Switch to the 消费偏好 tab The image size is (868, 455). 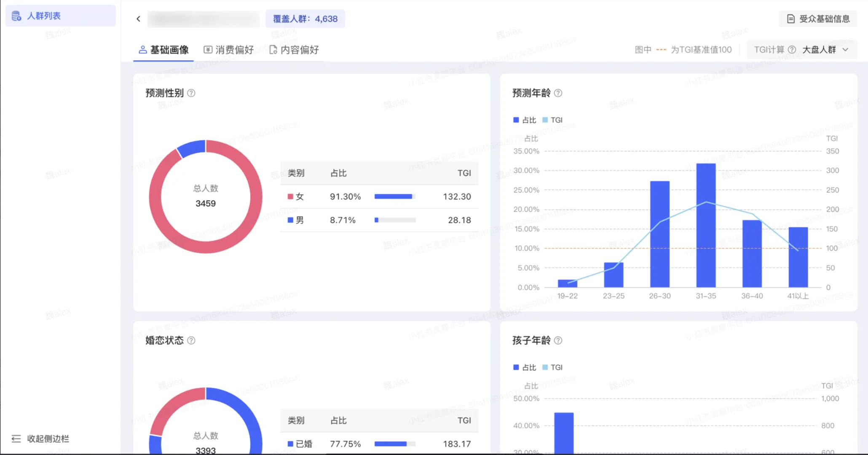tap(229, 50)
